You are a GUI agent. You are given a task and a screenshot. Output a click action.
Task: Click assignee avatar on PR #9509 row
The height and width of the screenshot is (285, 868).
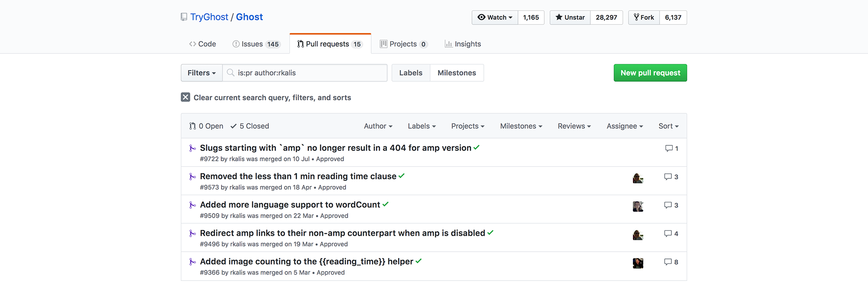click(638, 206)
